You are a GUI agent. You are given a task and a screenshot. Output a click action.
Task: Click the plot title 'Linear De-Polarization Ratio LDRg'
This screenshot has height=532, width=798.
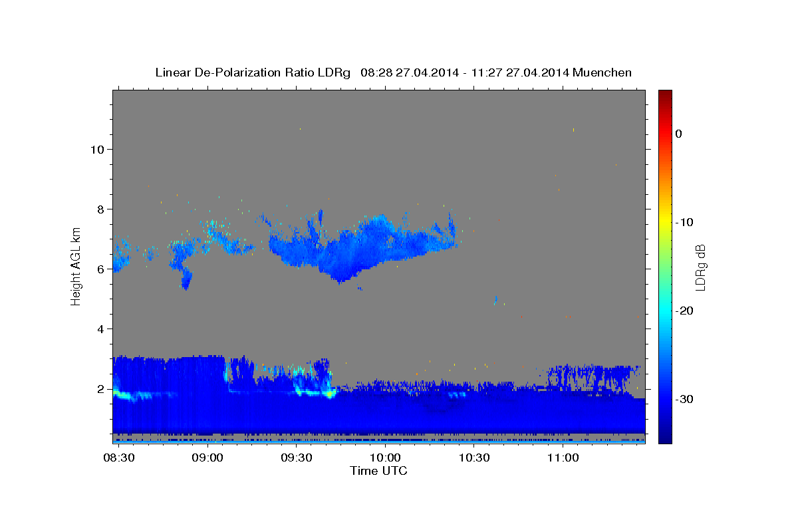[253, 72]
